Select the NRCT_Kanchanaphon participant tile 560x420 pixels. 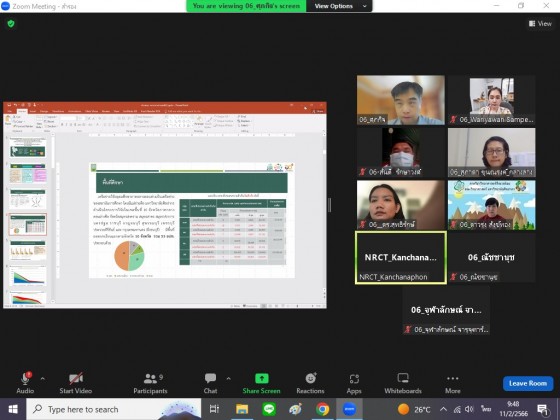click(x=401, y=258)
